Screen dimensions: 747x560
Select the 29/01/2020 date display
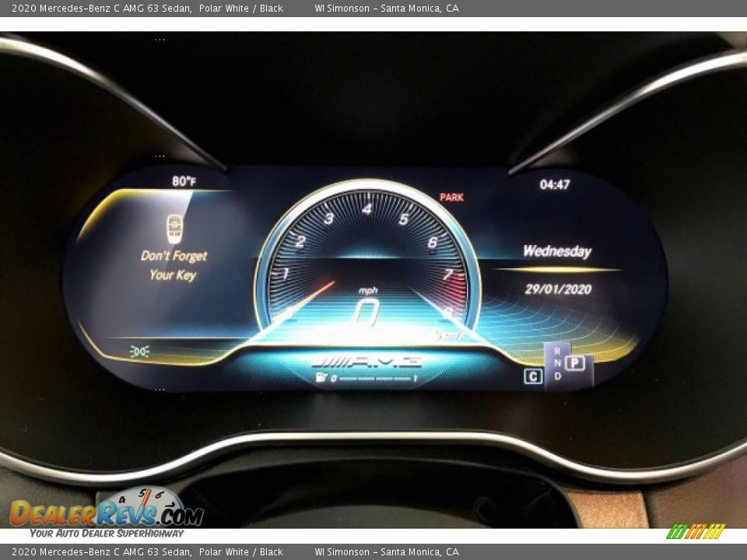click(558, 289)
